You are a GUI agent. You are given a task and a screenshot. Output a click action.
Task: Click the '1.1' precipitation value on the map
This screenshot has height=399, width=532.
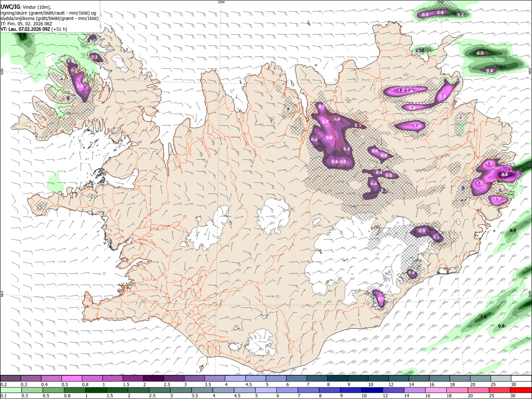coord(497,199)
